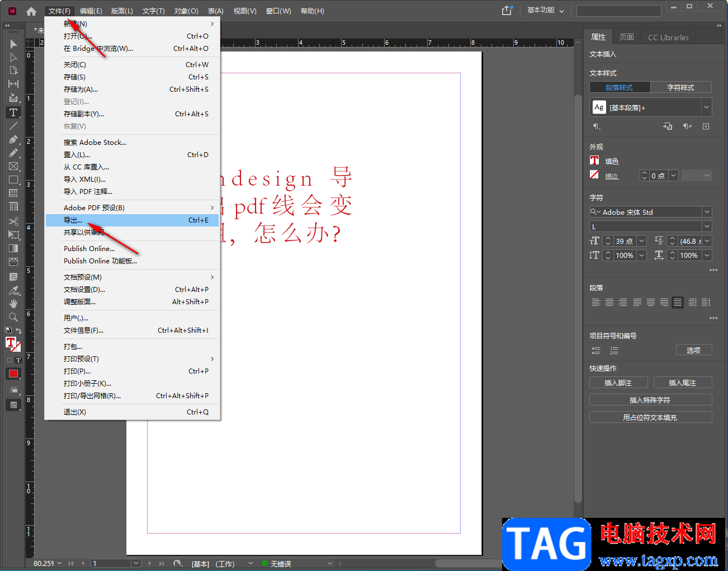
Task: Toggle align away from spine
Action: 706,303
